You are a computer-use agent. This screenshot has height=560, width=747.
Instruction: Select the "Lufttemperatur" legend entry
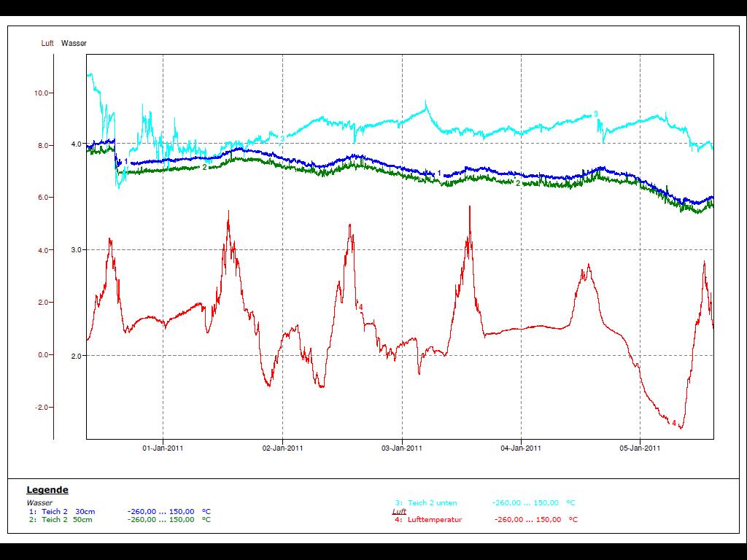point(435,520)
